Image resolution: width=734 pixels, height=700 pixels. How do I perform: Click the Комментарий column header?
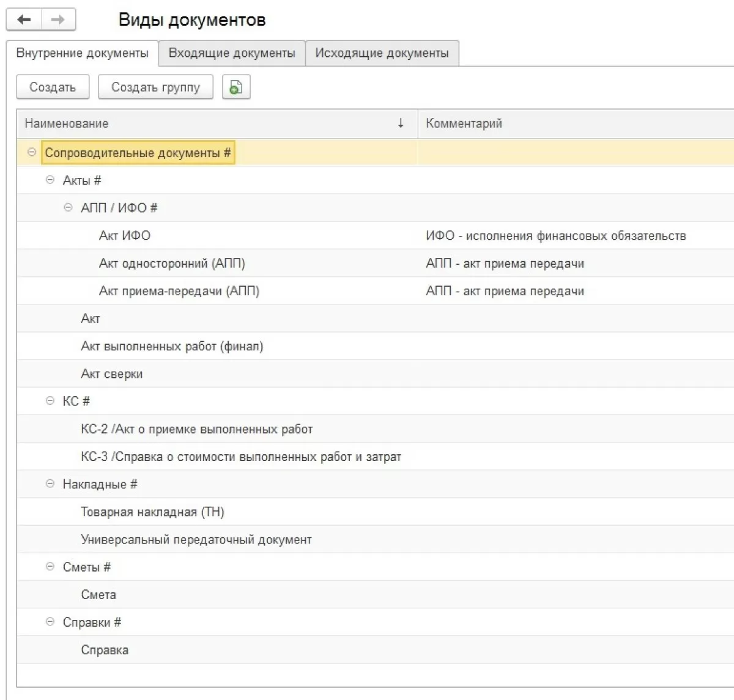pyautogui.click(x=464, y=123)
